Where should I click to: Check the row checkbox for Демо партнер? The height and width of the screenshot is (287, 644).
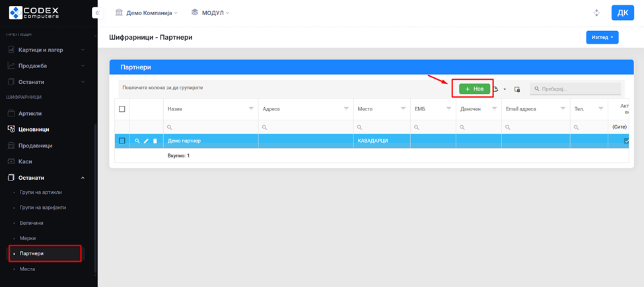[122, 141]
